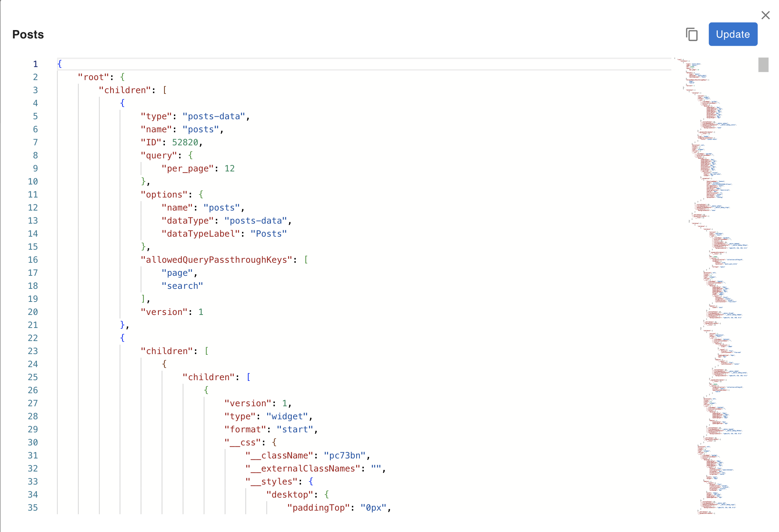
Task: Click the "widget" type value
Action: point(287,416)
